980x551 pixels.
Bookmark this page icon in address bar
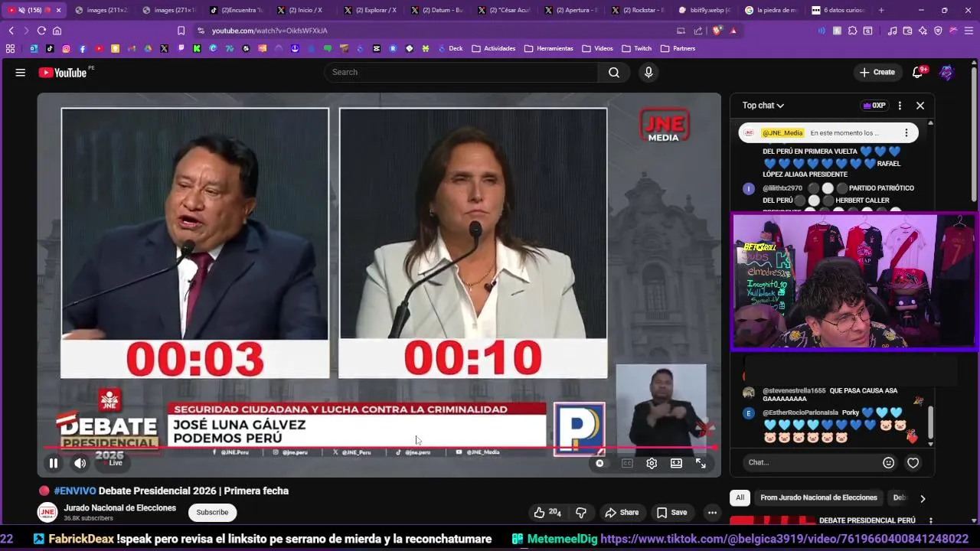pyautogui.click(x=181, y=31)
